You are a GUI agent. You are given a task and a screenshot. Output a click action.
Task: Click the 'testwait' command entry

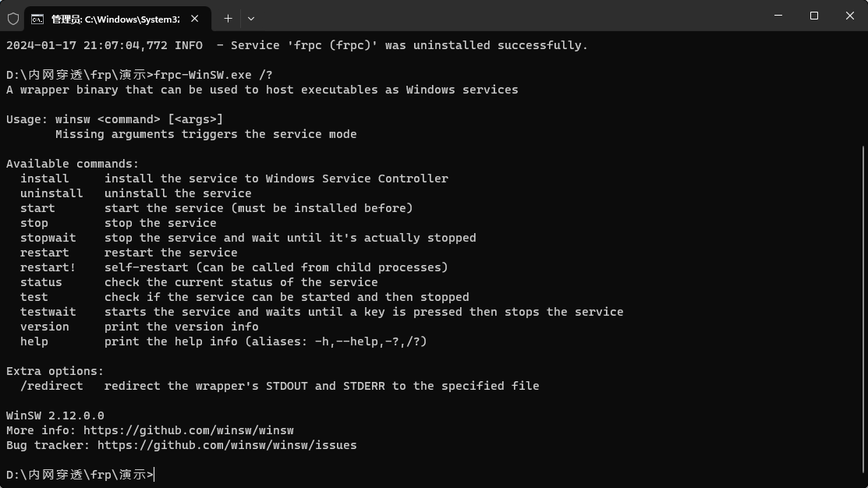click(48, 312)
